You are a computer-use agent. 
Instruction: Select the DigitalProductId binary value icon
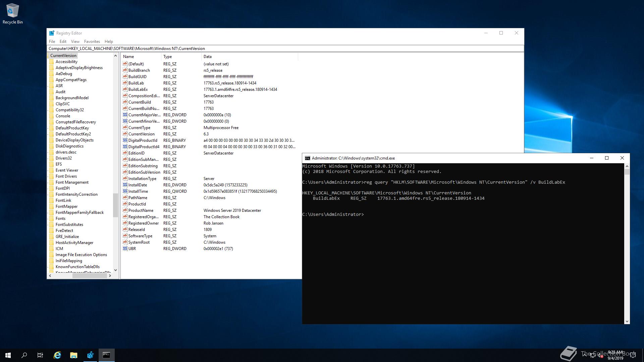[125, 140]
